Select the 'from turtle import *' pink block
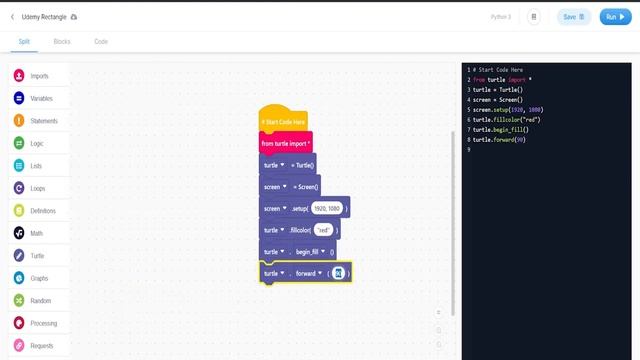Viewport: 640px width, 360px height. pyautogui.click(x=286, y=144)
